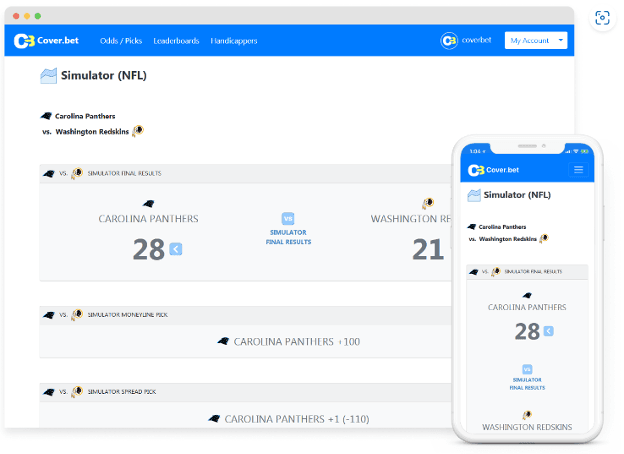Screen dimensions: 624x454
Task: Click the Simulator (NFL) heading on desktop
Action: [103, 75]
